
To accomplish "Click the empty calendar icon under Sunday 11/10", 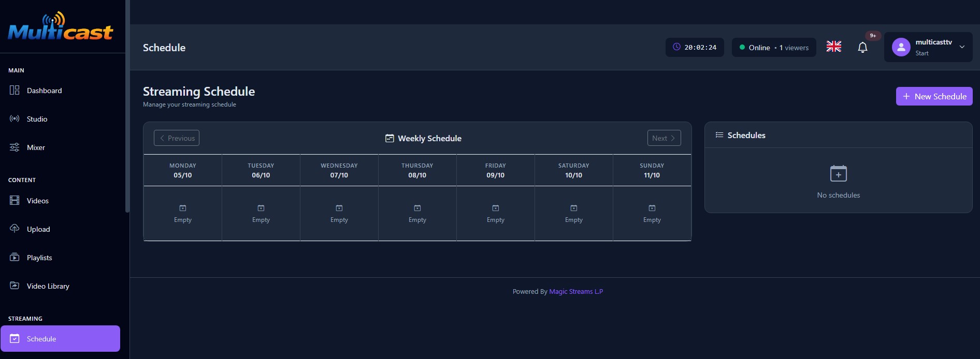I will [652, 208].
